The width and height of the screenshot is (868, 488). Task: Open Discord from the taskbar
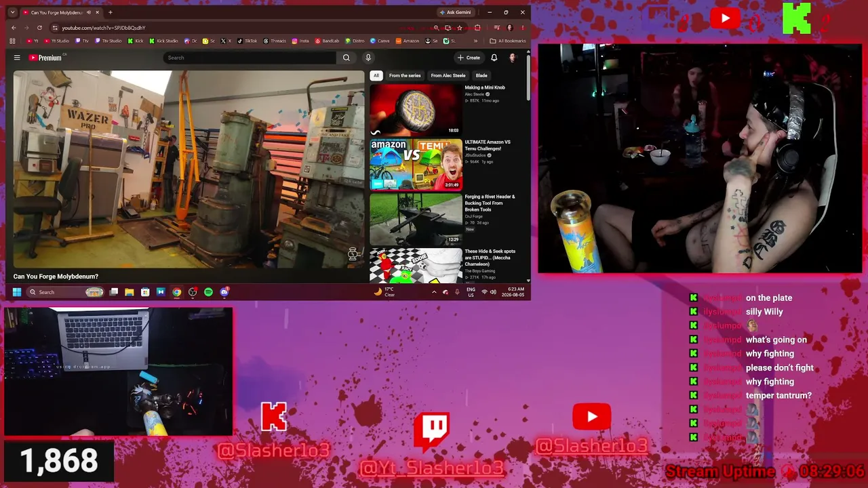[224, 292]
